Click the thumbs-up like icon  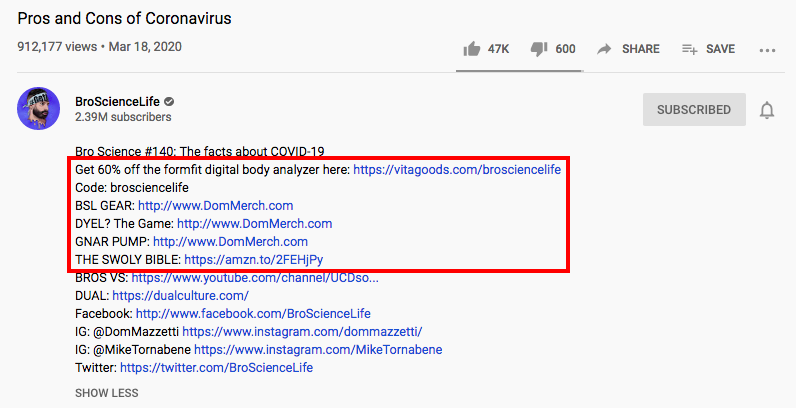click(x=472, y=49)
